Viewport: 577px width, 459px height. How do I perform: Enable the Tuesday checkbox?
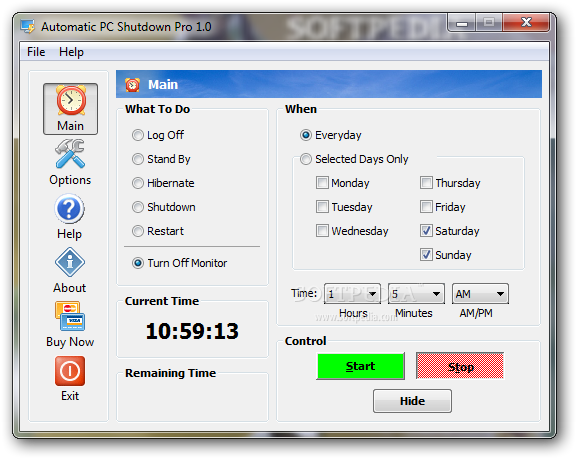click(x=322, y=206)
